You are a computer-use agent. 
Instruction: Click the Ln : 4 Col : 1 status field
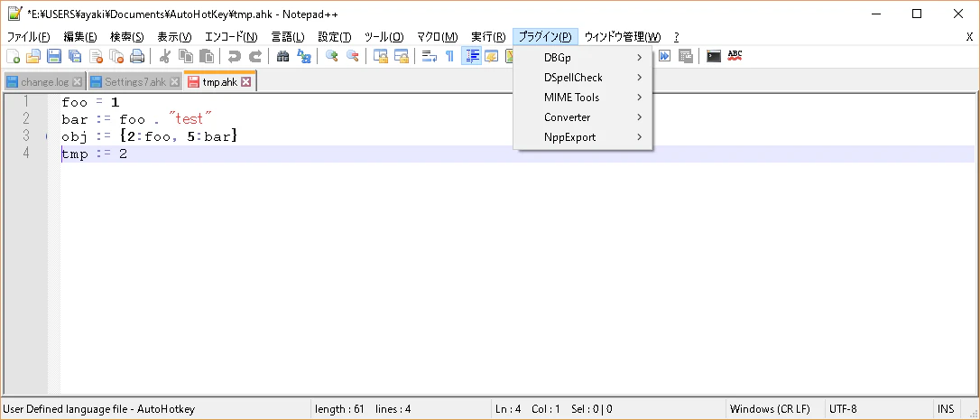click(610, 409)
